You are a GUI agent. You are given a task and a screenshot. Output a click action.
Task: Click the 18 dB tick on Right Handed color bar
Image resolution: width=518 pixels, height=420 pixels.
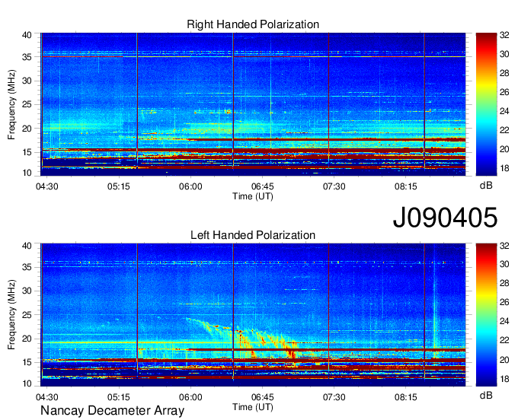coord(504,168)
